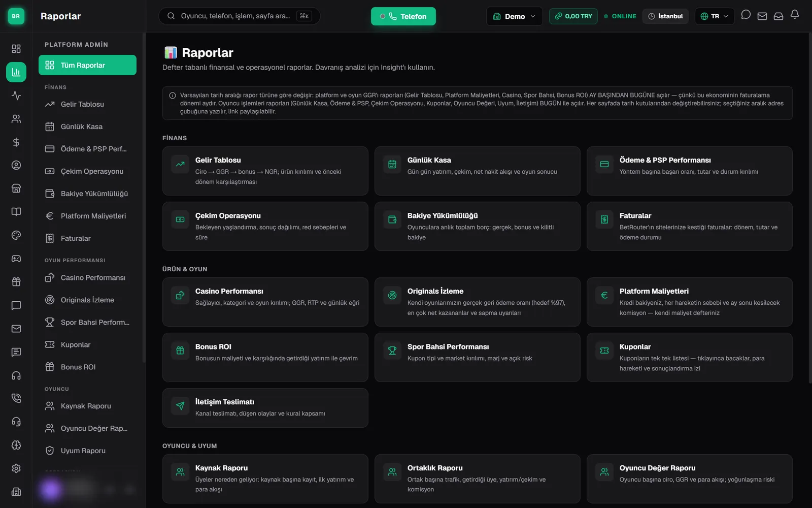The image size is (812, 508).
Task: Click the green Telefon button
Action: (x=403, y=16)
